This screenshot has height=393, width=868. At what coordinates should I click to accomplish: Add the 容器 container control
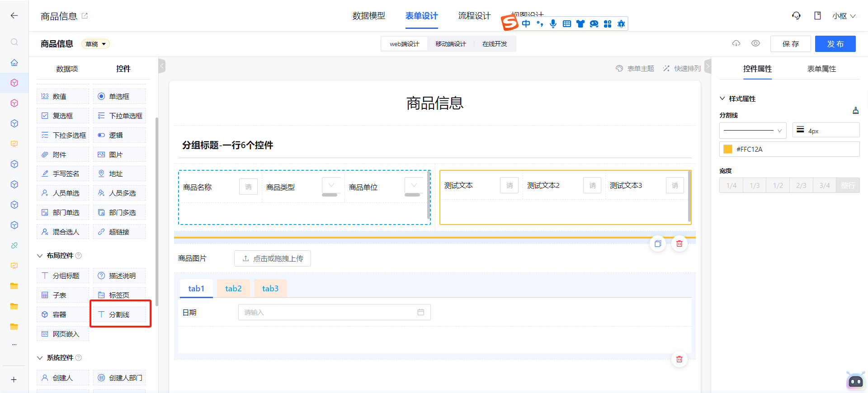(x=62, y=314)
